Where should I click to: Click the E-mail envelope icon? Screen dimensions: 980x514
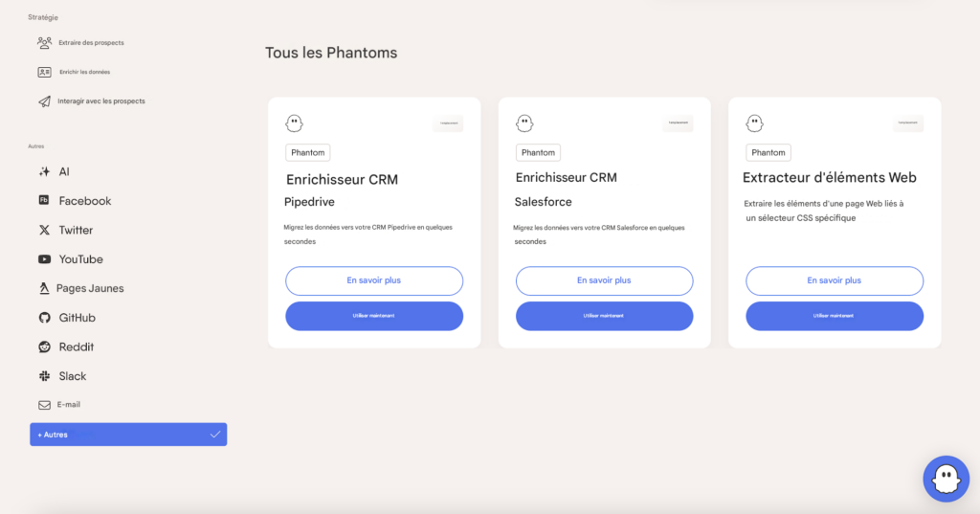click(x=44, y=405)
